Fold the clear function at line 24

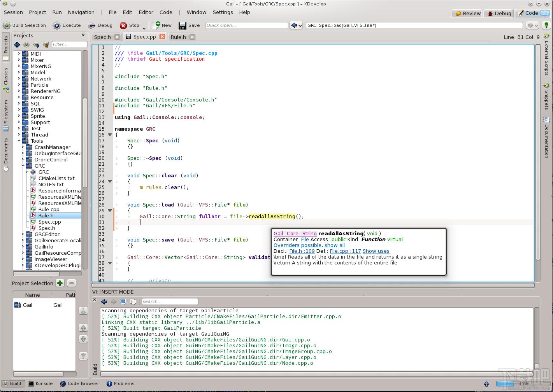point(110,181)
